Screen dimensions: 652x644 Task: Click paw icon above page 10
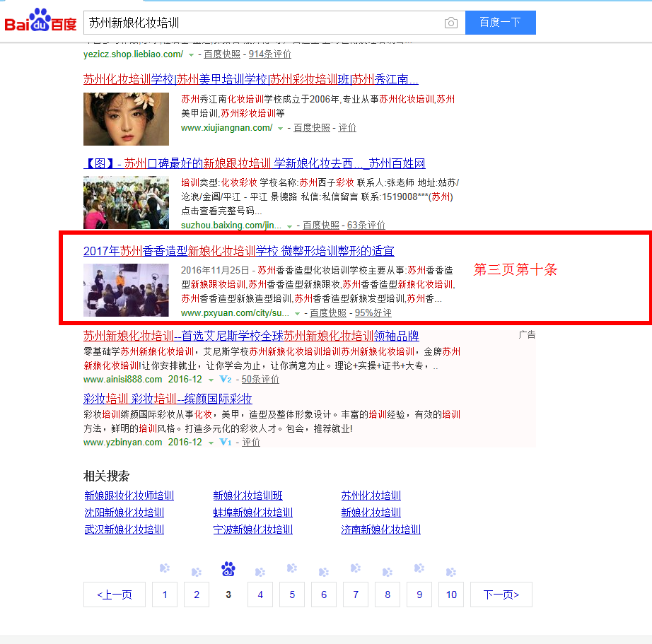(451, 572)
